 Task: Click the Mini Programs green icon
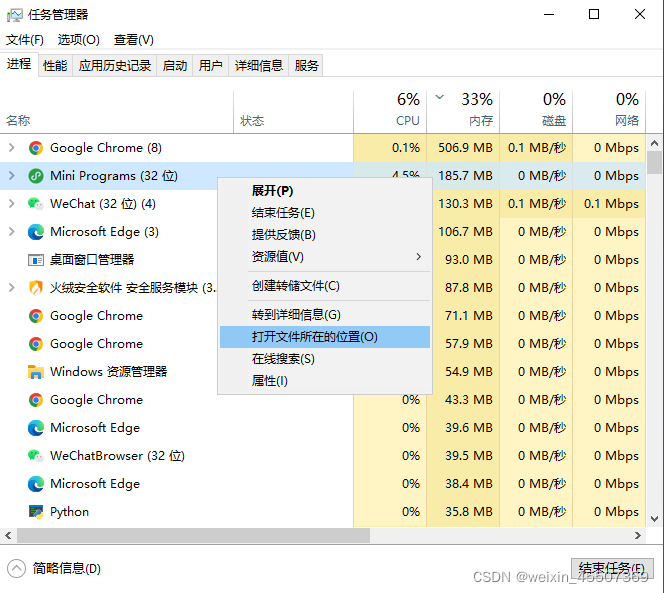pos(36,176)
